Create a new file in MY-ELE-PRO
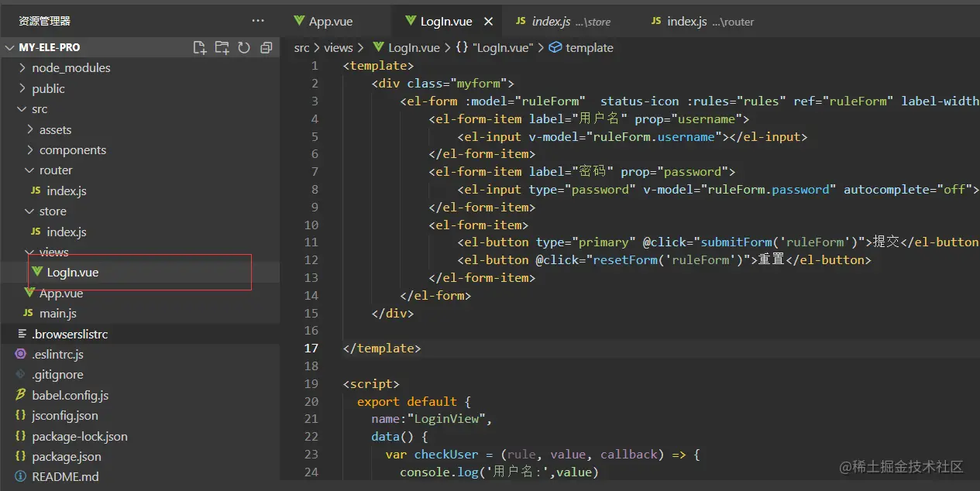 point(199,47)
